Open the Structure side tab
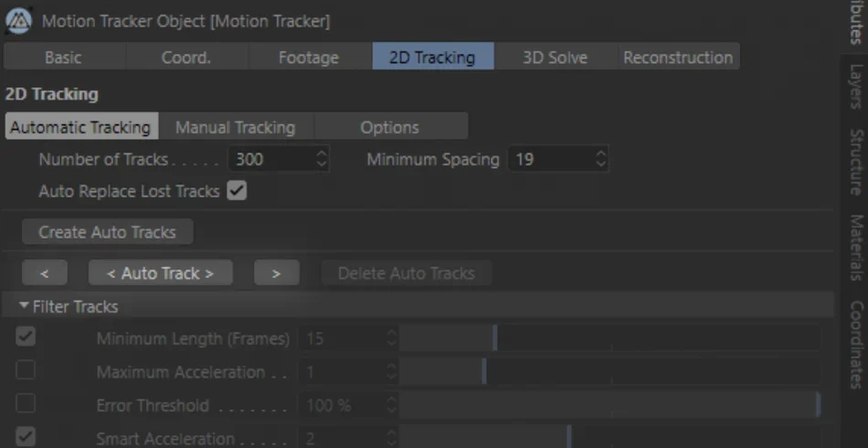This screenshot has height=448, width=868. click(856, 162)
